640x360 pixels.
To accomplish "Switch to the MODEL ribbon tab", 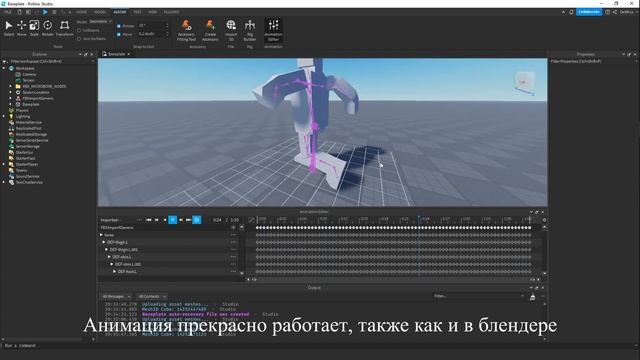I will coord(100,12).
